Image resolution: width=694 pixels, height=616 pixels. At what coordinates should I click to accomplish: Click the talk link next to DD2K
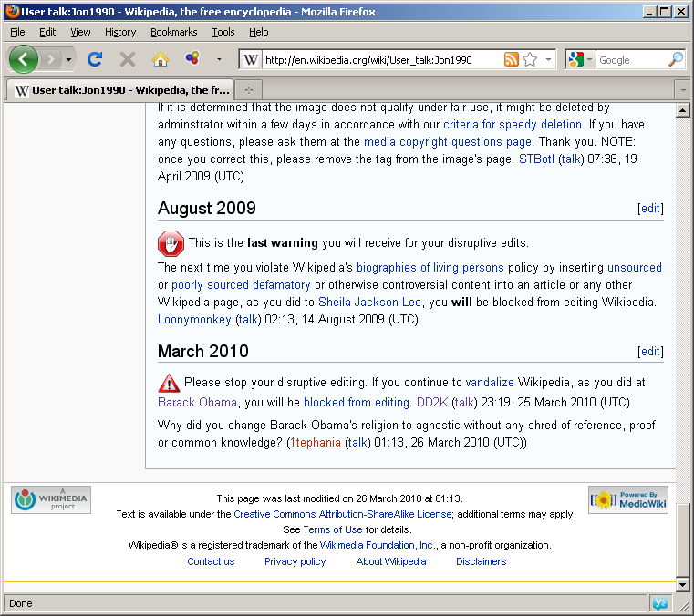tap(465, 402)
